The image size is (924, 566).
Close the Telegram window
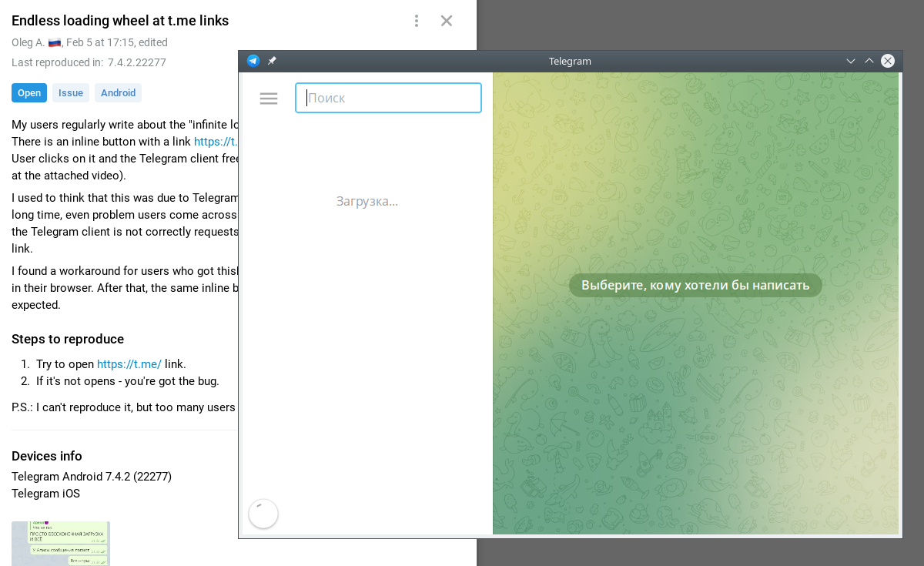coord(888,61)
